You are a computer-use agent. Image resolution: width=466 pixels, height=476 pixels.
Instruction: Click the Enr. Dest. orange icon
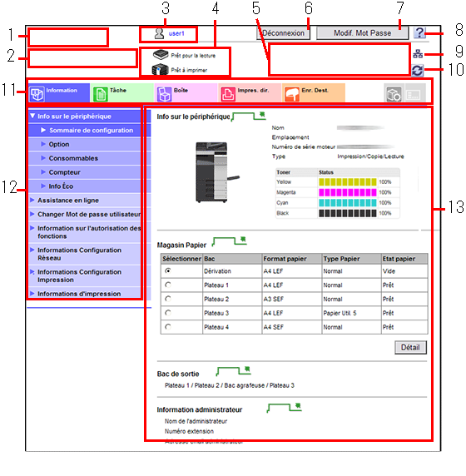[292, 94]
